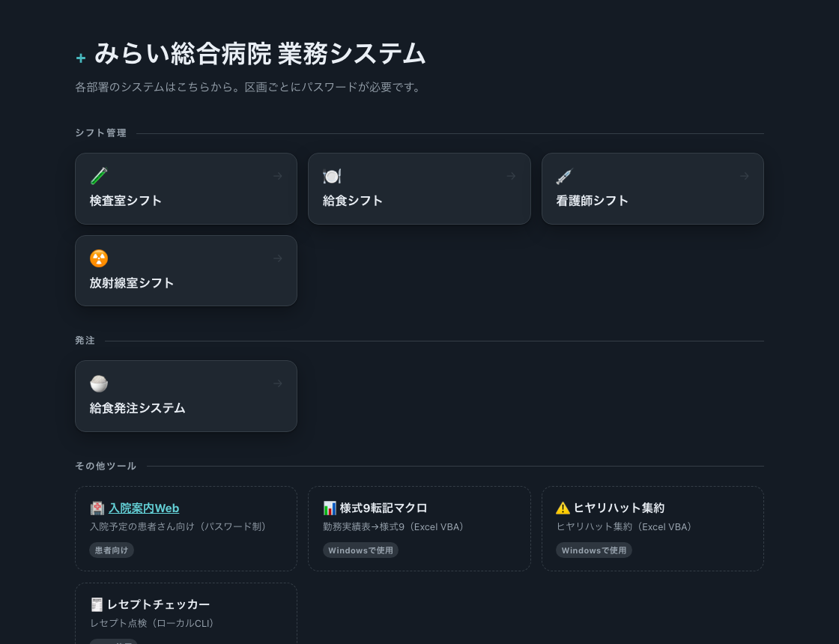Image resolution: width=839 pixels, height=644 pixels.
Task: Click the description ヒヤリハット集約（Excel VBA）
Action: point(626,527)
